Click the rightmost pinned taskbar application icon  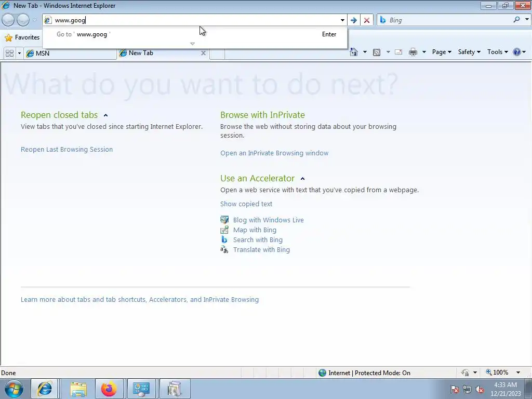coord(175,389)
